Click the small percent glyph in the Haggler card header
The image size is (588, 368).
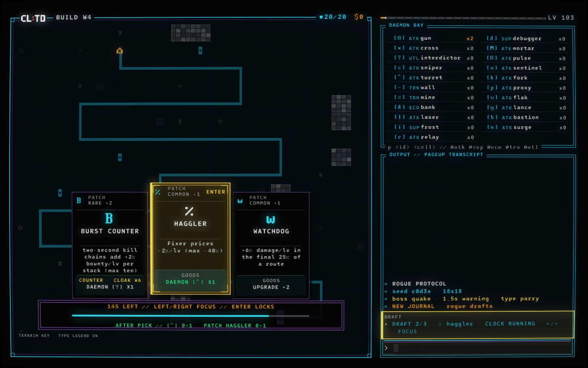click(x=158, y=192)
